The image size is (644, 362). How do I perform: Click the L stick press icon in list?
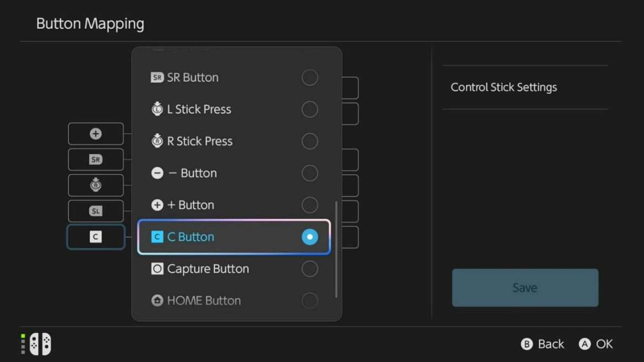click(x=157, y=109)
